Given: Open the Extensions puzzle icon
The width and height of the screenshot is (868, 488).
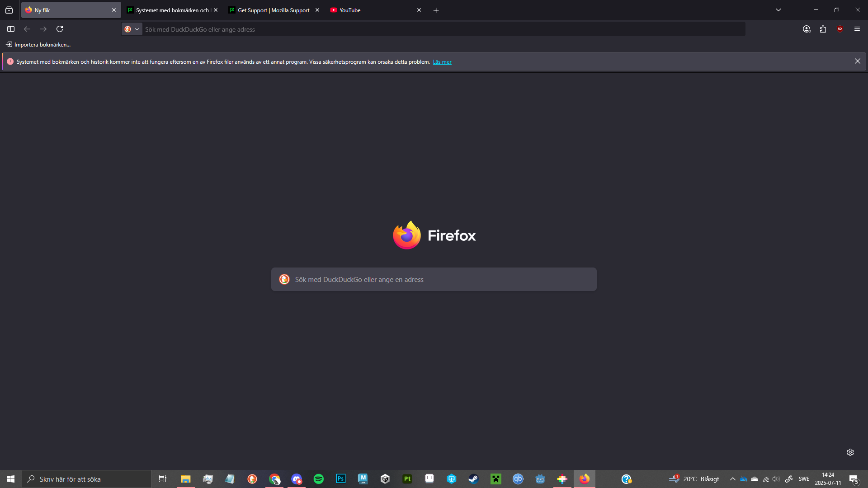Looking at the screenshot, I should (x=823, y=29).
